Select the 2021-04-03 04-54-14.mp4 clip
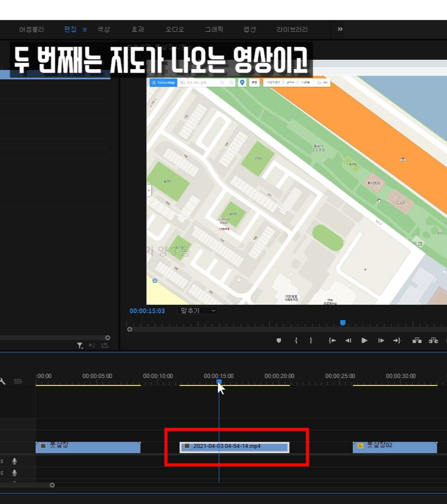The width and height of the screenshot is (447, 504). click(234, 447)
